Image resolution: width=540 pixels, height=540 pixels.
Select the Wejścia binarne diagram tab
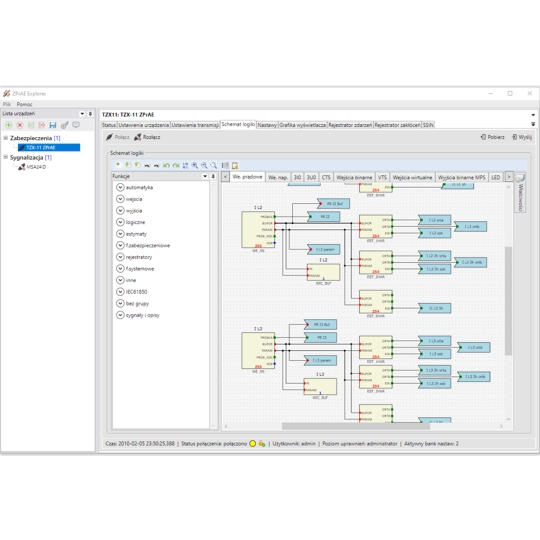(354, 177)
